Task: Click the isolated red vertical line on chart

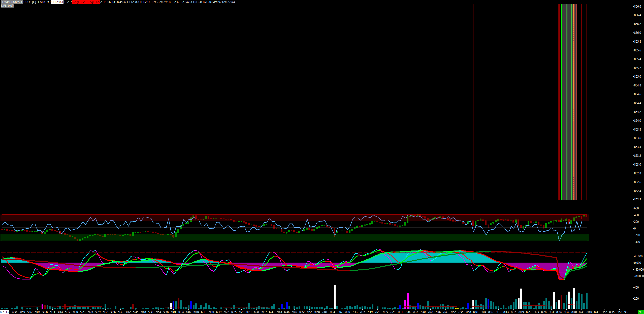Action: coord(473,101)
